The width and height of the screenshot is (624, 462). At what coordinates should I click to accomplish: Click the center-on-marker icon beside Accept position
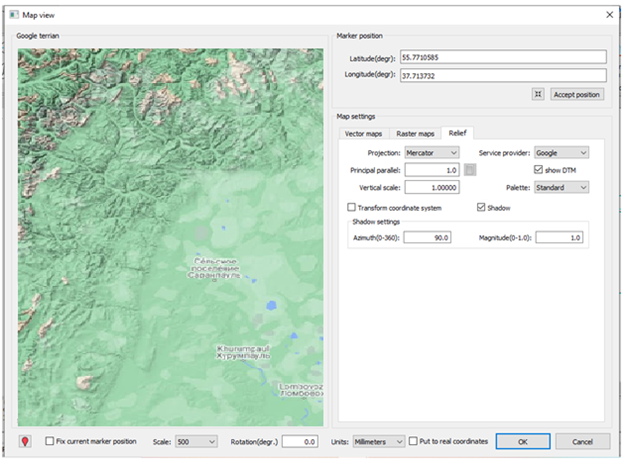coord(537,94)
